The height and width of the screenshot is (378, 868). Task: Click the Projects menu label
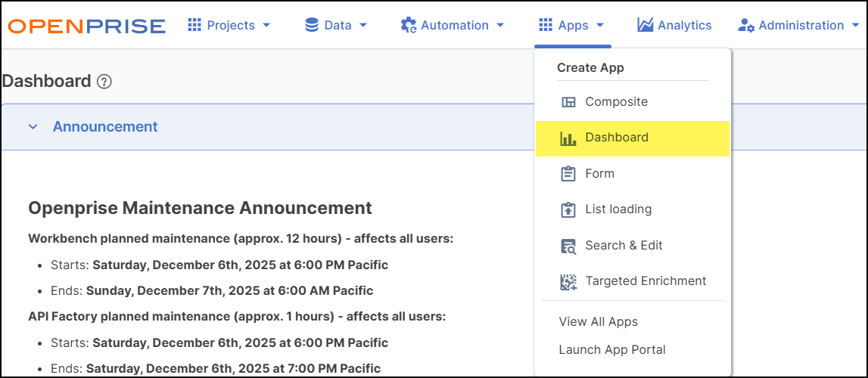click(231, 26)
